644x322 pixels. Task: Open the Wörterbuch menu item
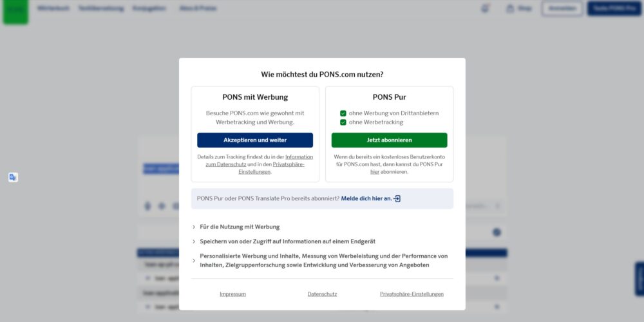(x=53, y=8)
